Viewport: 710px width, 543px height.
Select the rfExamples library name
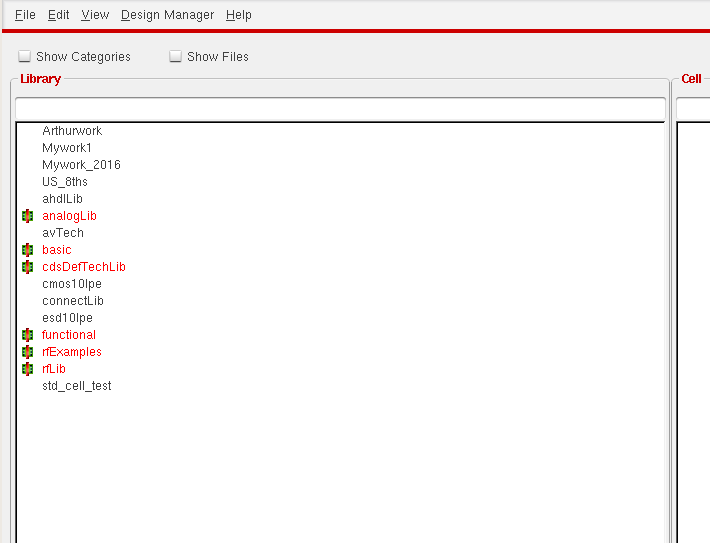[x=72, y=352]
